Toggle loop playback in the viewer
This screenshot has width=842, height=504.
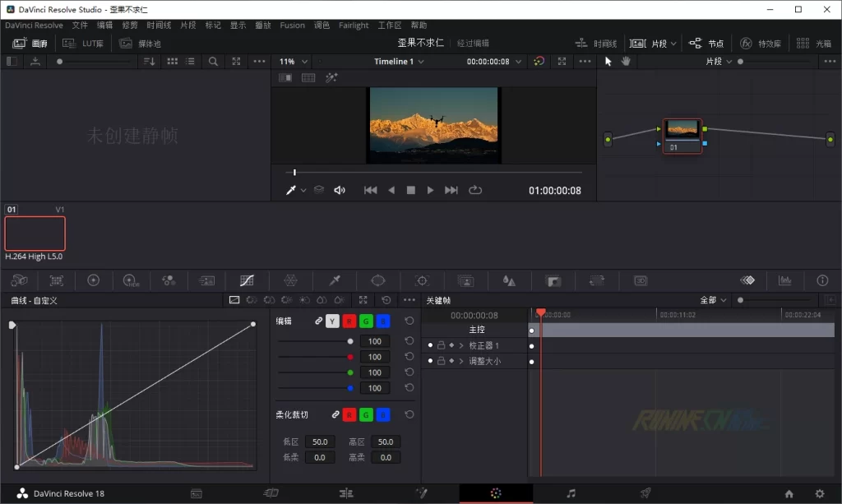coord(475,190)
